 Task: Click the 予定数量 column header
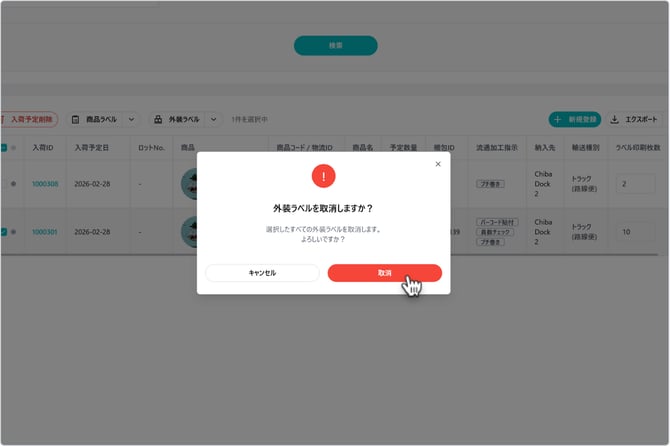pyautogui.click(x=403, y=148)
